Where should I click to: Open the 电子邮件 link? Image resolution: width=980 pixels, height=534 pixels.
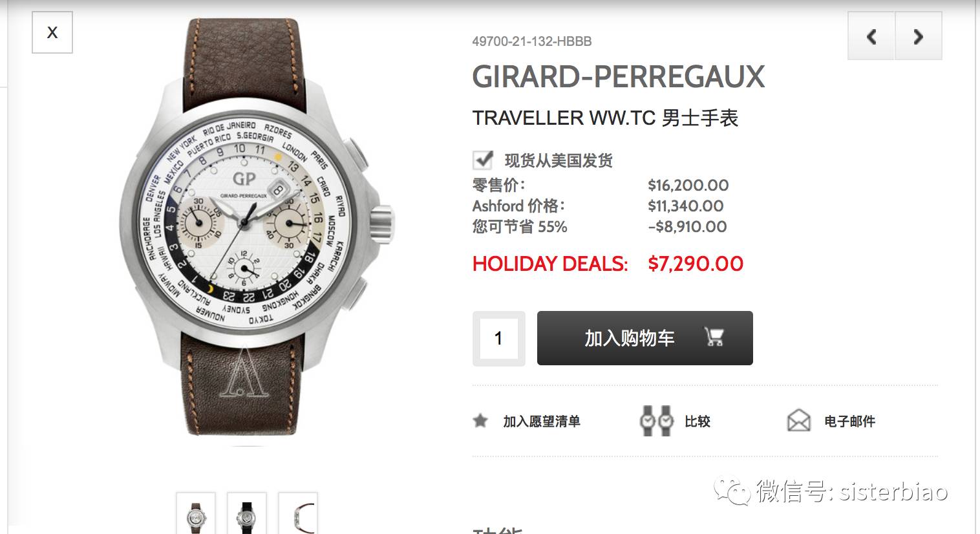849,422
